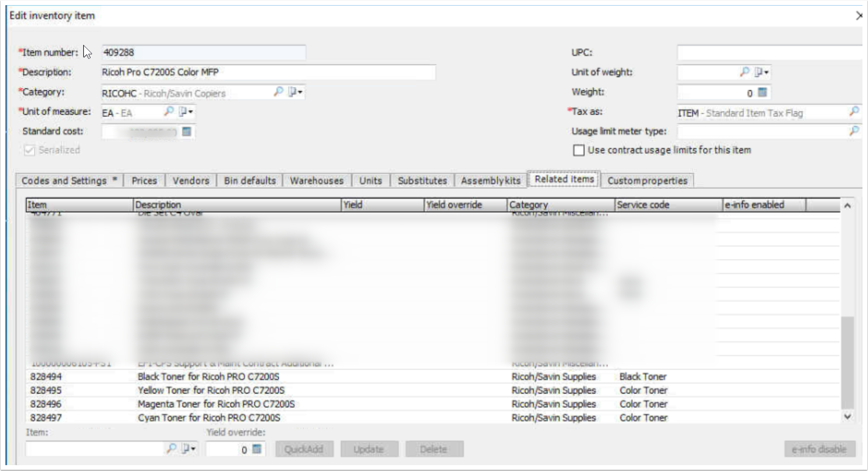Select item row 828495
The image size is (868, 471).
tap(433, 390)
